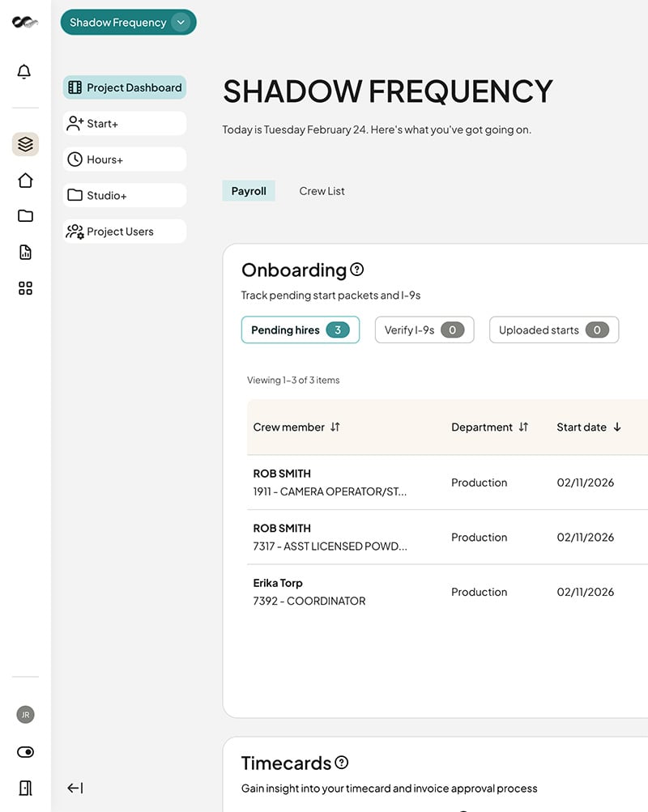Open Hours+ in sidebar
648x812 pixels.
124,159
